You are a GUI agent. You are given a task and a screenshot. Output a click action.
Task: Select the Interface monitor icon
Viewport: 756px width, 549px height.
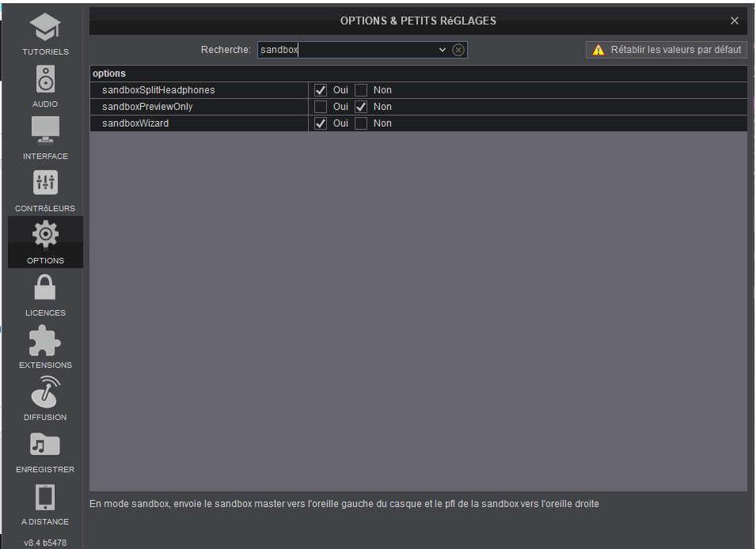45,131
